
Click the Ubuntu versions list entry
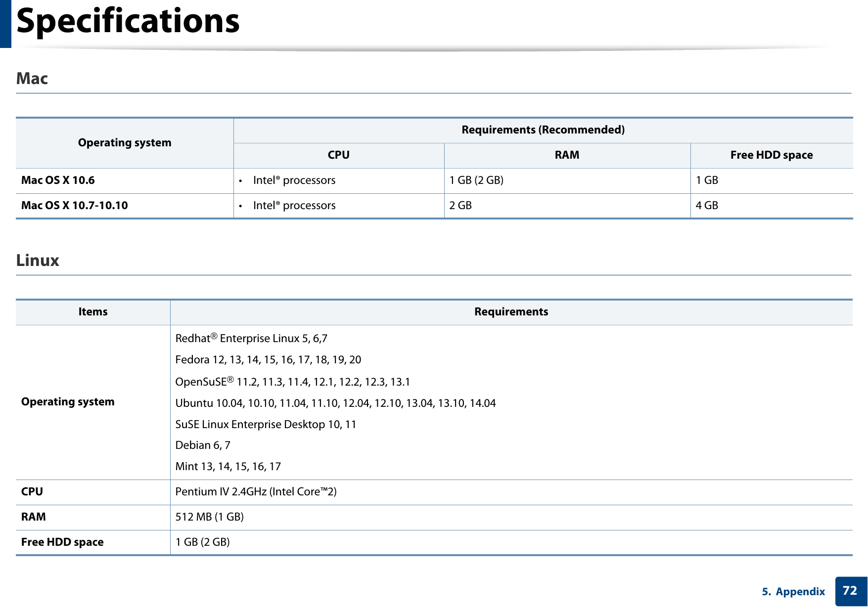click(336, 403)
